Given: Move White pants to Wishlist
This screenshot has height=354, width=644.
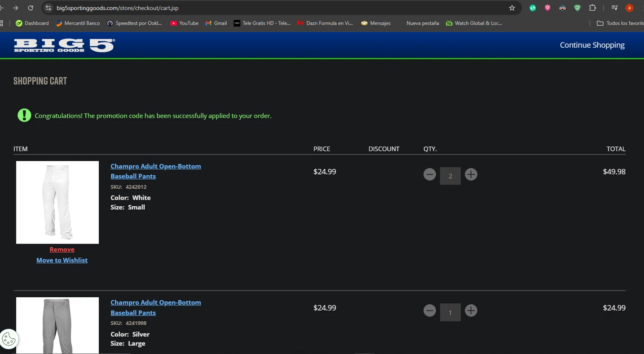Looking at the screenshot, I should click(62, 260).
